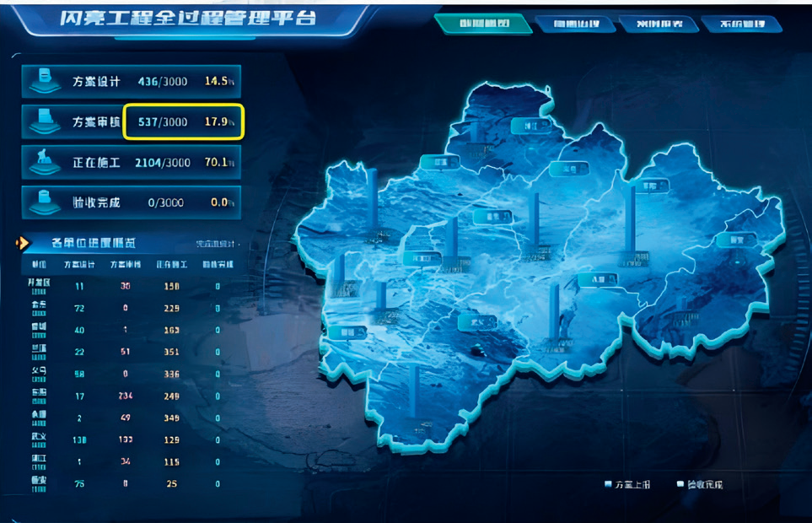
Task: Click the orange arrow icon beside 各单位进度概览
Action: point(24,243)
